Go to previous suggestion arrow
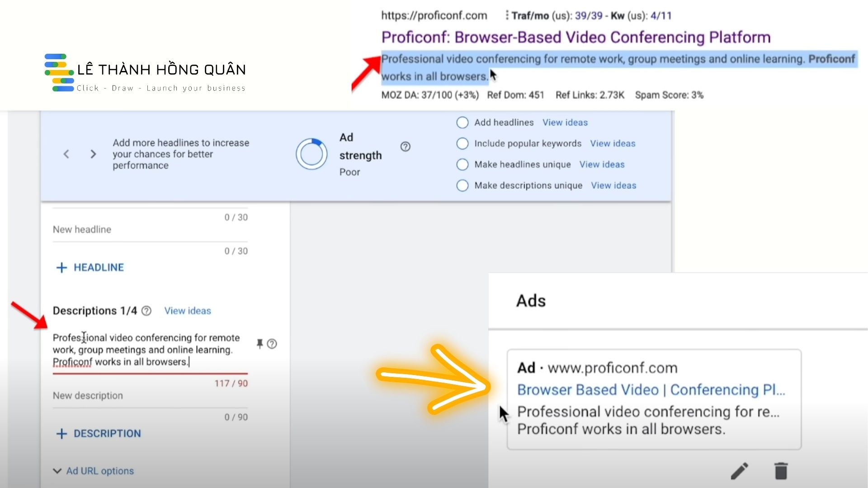The width and height of the screenshot is (868, 488). [66, 154]
